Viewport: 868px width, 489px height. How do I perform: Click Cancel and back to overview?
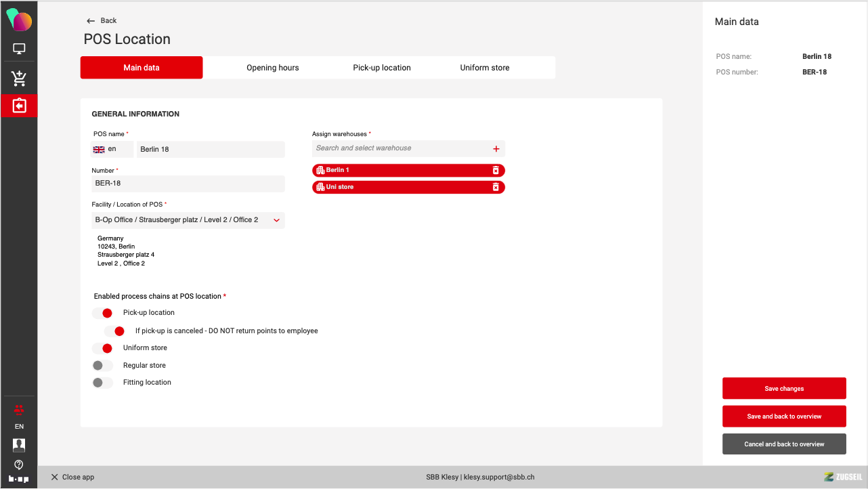[x=784, y=444]
